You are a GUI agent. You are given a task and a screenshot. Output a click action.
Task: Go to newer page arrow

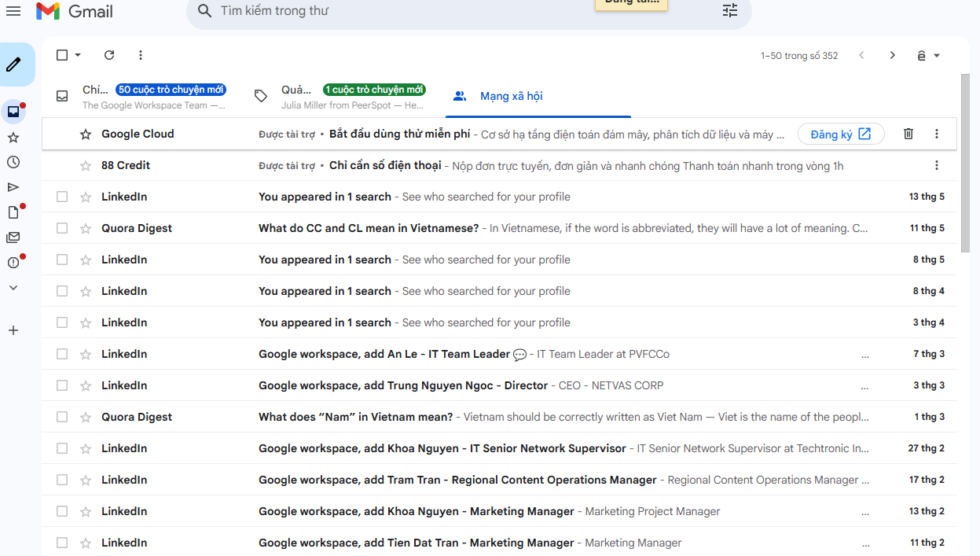coord(861,55)
